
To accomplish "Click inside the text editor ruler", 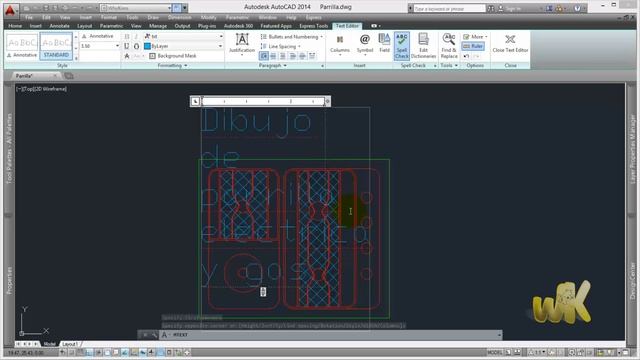I will (x=263, y=101).
